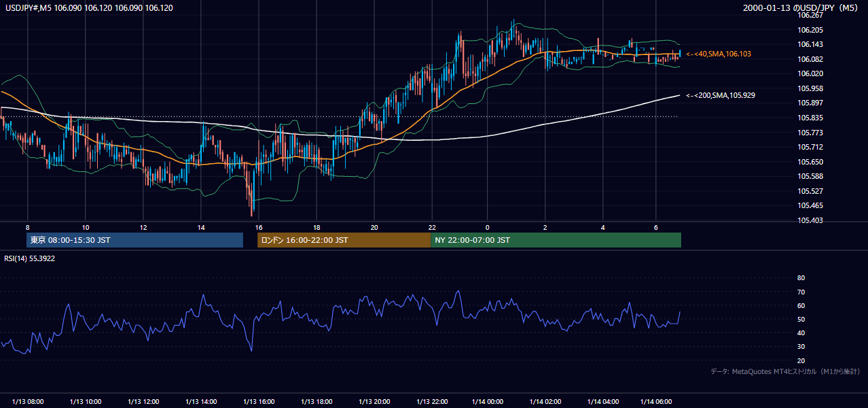Click the 1/13 10:00 date label
The height and width of the screenshot is (408, 868).
click(x=86, y=402)
